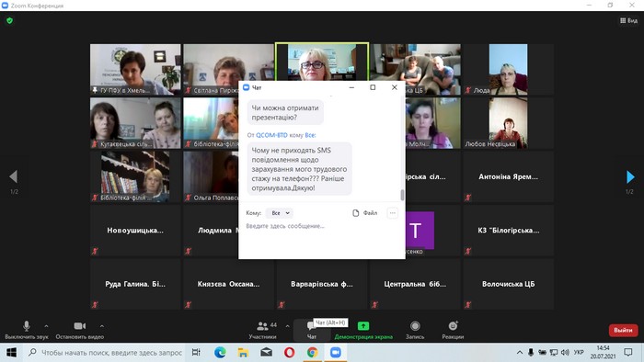Expand video options arrow beside camera
This screenshot has height=362, width=644.
101,326
